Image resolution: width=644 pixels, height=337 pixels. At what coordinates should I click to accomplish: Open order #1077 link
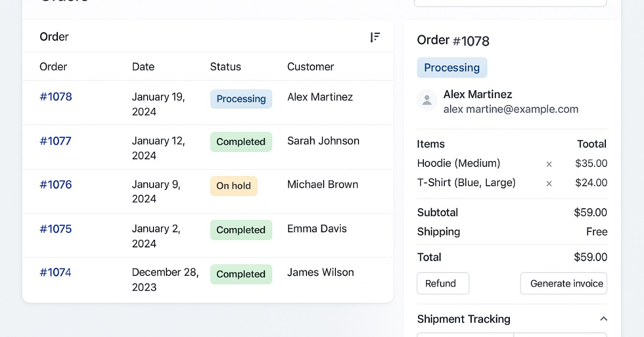[56, 141]
